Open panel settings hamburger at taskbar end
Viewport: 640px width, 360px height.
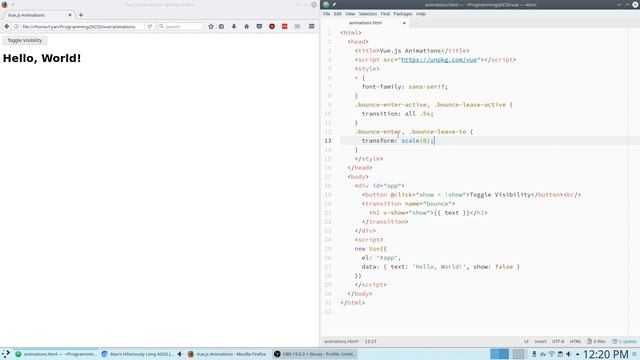click(x=634, y=354)
